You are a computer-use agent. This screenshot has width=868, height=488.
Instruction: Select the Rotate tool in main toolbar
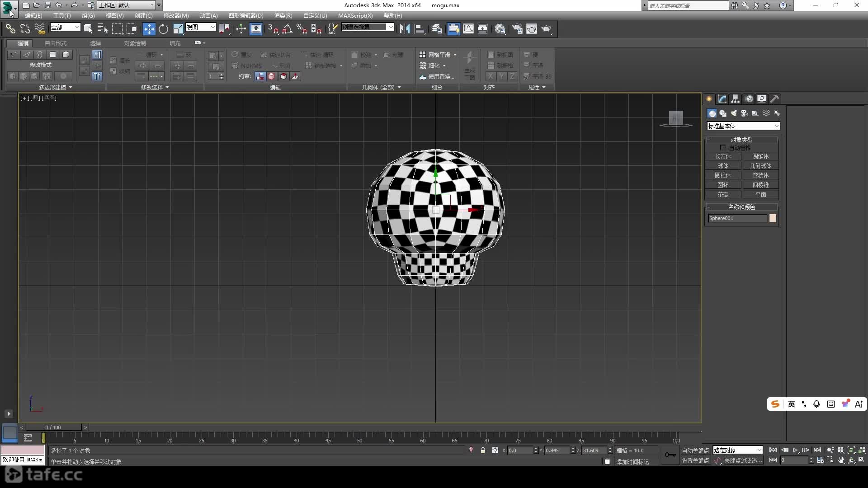163,29
